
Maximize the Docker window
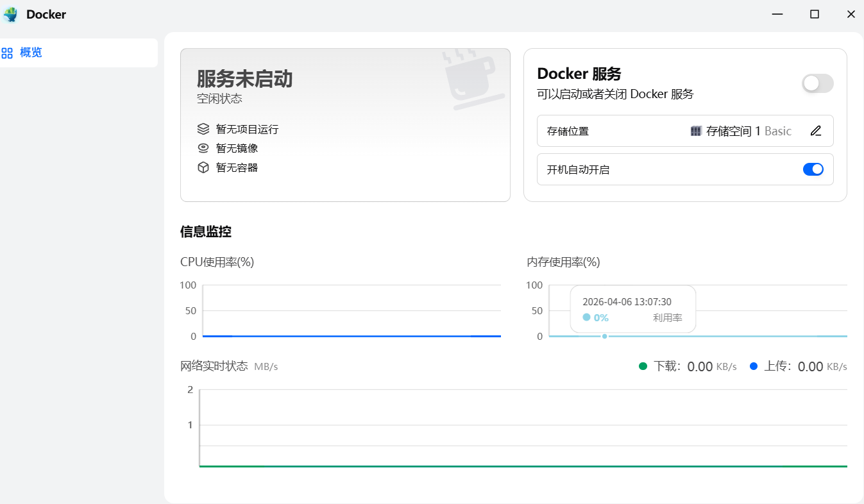coord(815,14)
